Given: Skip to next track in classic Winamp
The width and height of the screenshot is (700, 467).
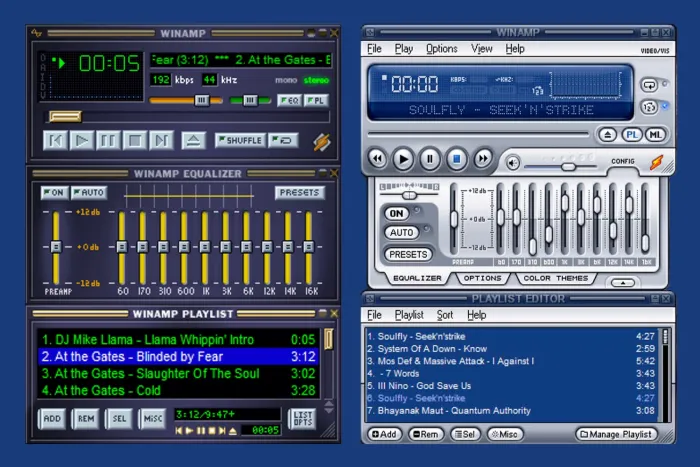Looking at the screenshot, I should click(161, 141).
